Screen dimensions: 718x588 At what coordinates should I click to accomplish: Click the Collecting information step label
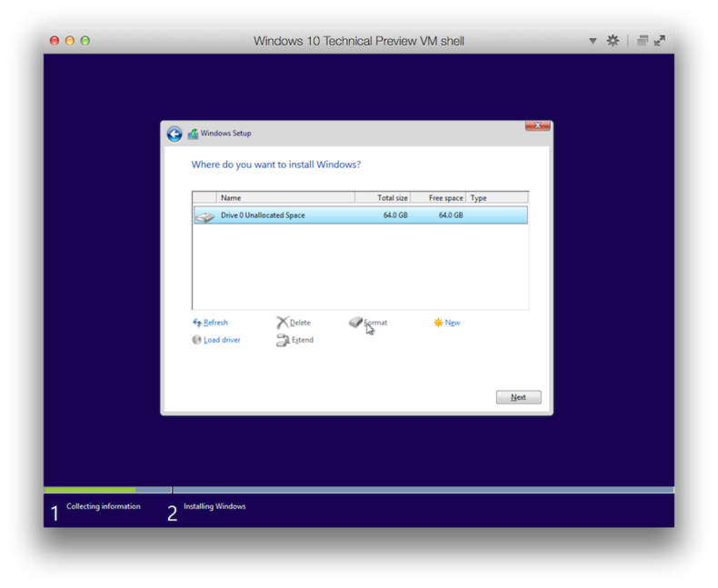pos(104,506)
